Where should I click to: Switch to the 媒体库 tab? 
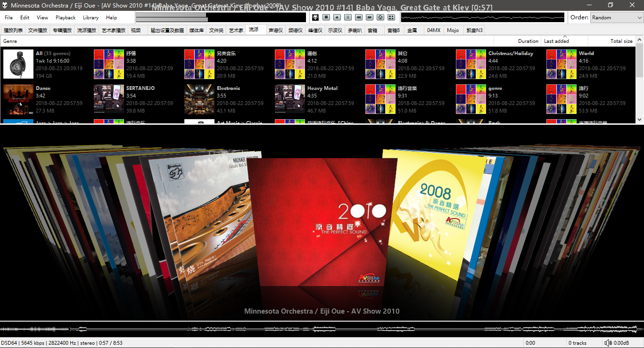(x=196, y=30)
